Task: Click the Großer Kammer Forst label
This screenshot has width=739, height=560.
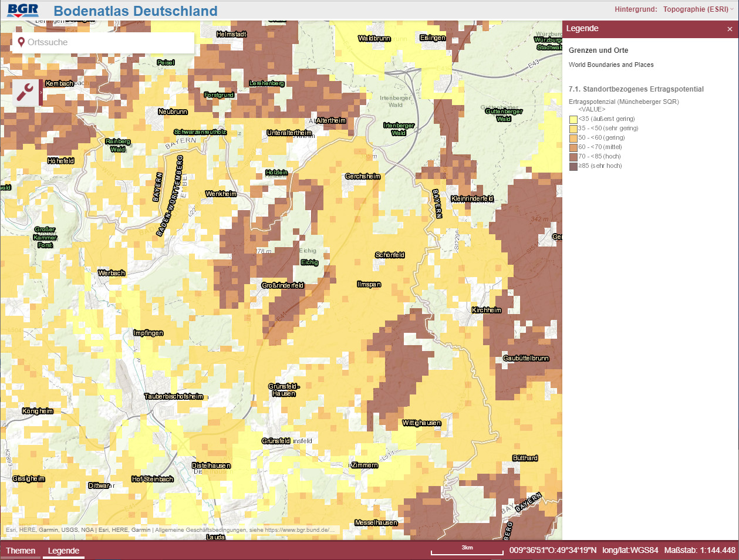Action: click(45, 237)
